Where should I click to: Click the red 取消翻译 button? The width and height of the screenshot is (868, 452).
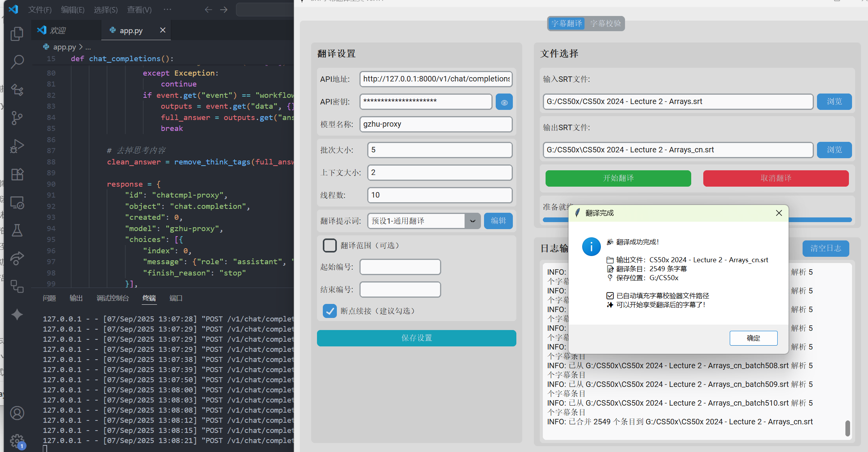[776, 178]
